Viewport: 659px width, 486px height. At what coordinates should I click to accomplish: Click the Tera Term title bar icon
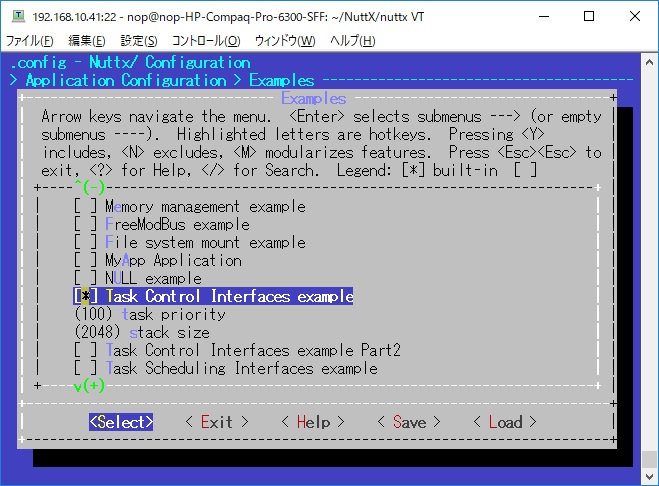pos(18,16)
